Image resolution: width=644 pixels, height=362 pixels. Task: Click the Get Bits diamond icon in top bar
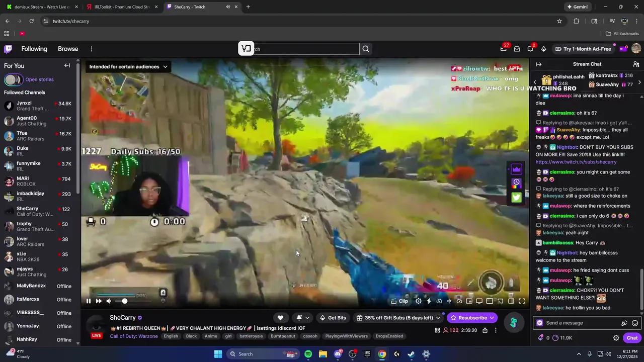point(543,49)
